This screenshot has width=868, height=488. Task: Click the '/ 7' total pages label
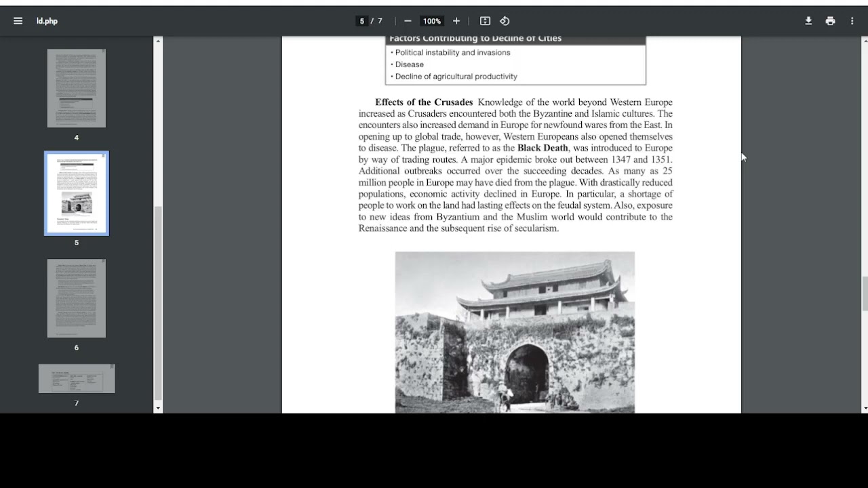[376, 21]
